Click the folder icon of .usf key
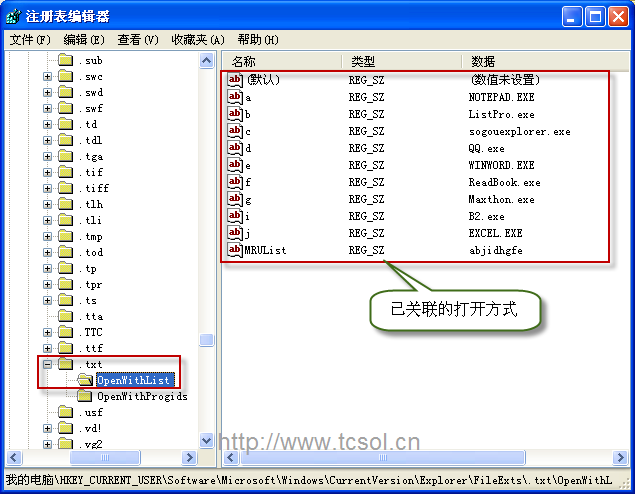The width and height of the screenshot is (635, 494). point(65,412)
